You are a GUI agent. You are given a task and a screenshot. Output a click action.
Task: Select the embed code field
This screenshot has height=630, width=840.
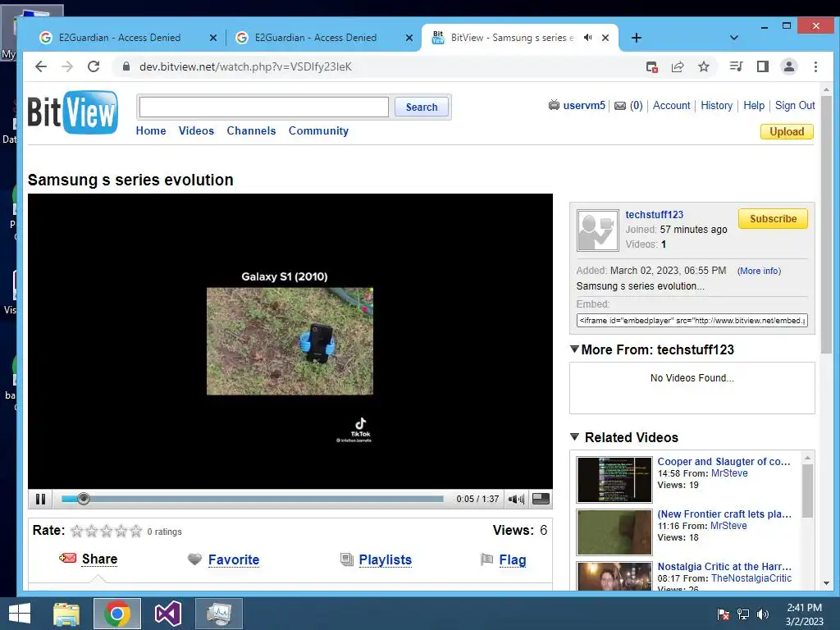[692, 321]
